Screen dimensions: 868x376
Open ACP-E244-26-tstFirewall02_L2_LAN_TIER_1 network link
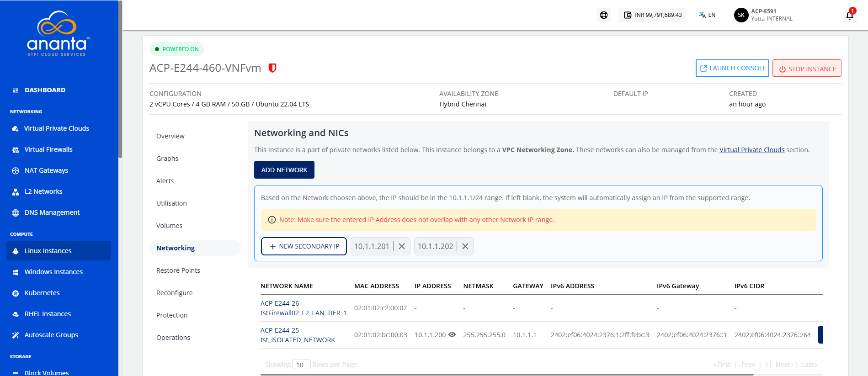304,308
